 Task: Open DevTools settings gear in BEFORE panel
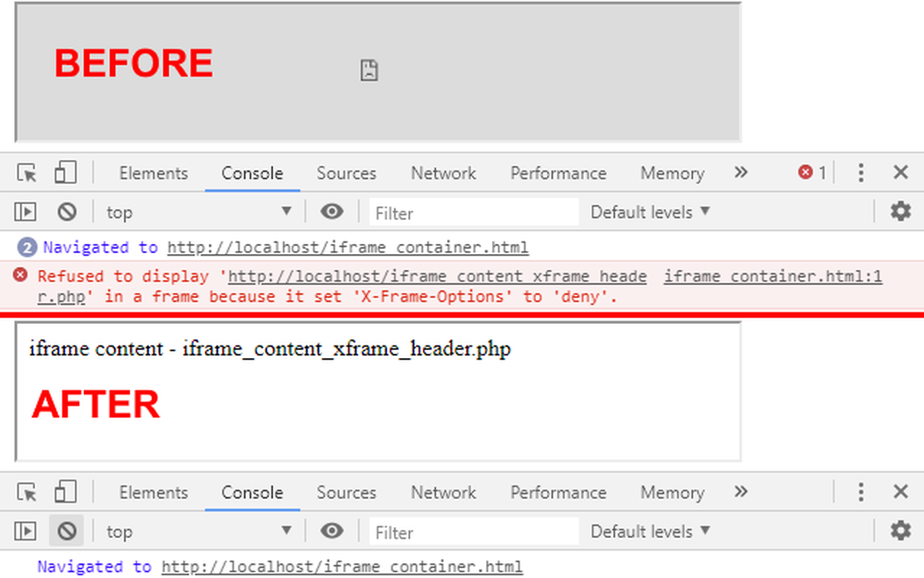point(901,212)
